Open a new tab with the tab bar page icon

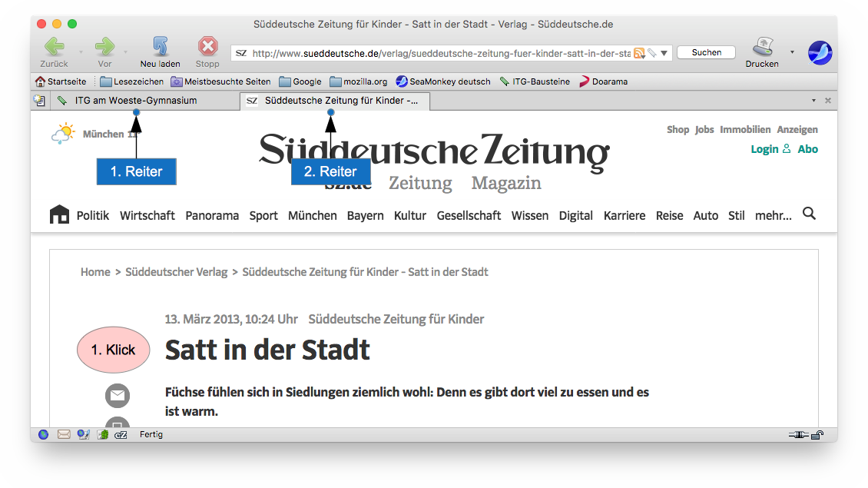coord(39,100)
